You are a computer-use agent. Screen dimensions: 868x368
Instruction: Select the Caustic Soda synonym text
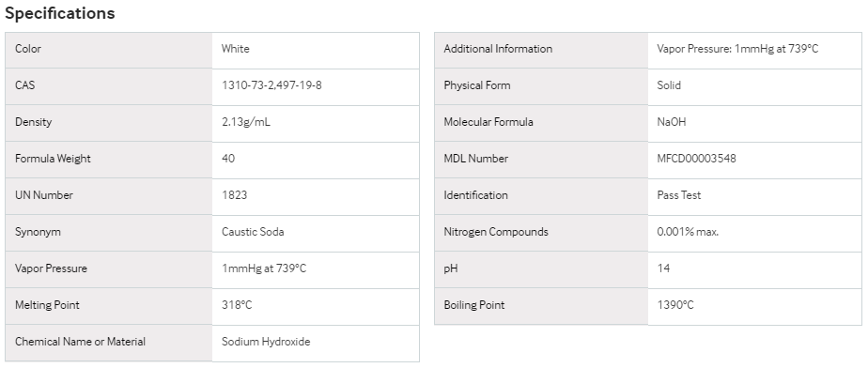pos(253,231)
